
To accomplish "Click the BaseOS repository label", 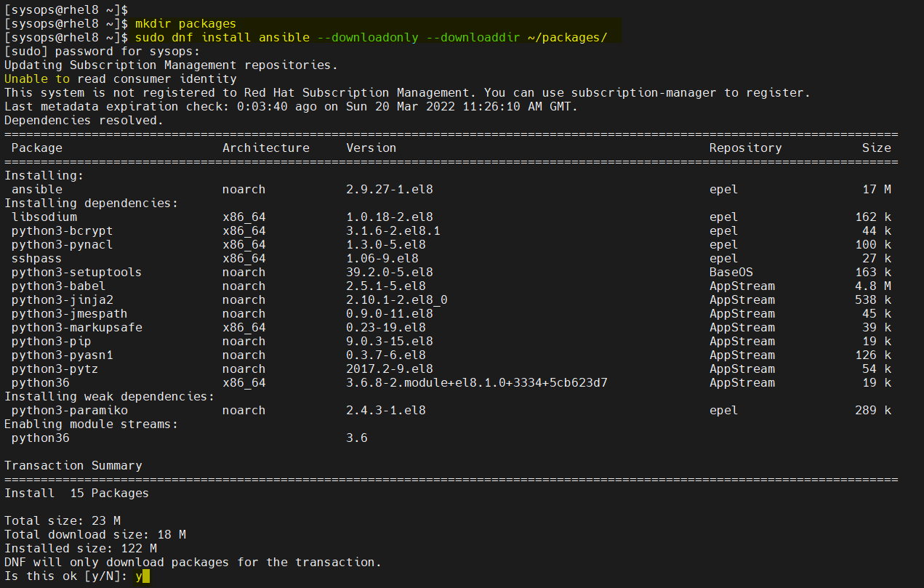I will (728, 272).
